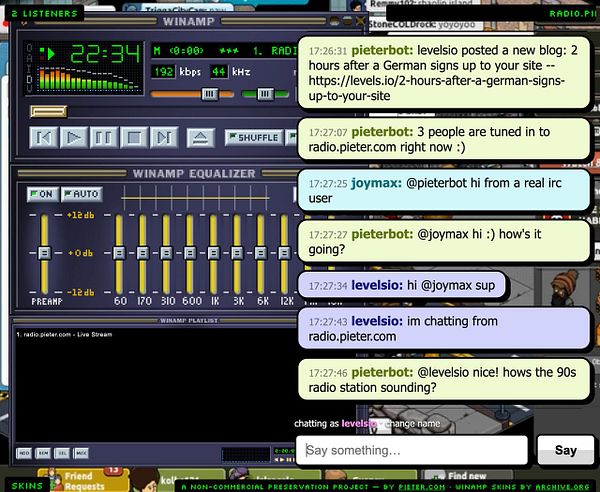Image resolution: width=600 pixels, height=492 pixels.
Task: Click the 12K equalizer band knob
Action: (x=284, y=253)
